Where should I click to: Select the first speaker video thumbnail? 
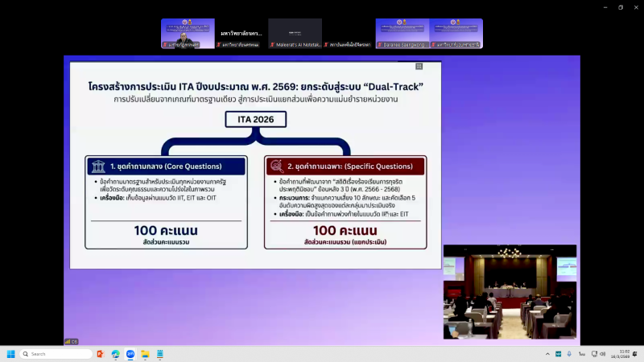click(188, 34)
